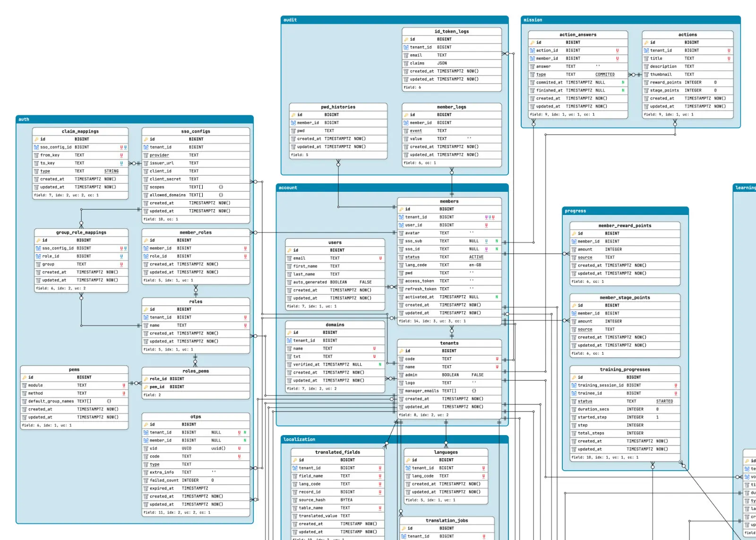This screenshot has height=540, width=756.
Task: Click the account group header label
Action: 288,188
